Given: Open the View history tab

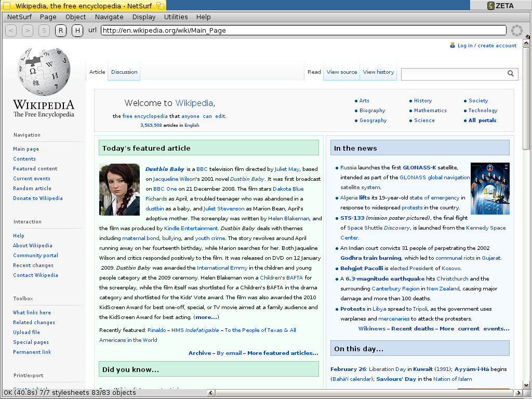Looking at the screenshot, I should click(378, 72).
